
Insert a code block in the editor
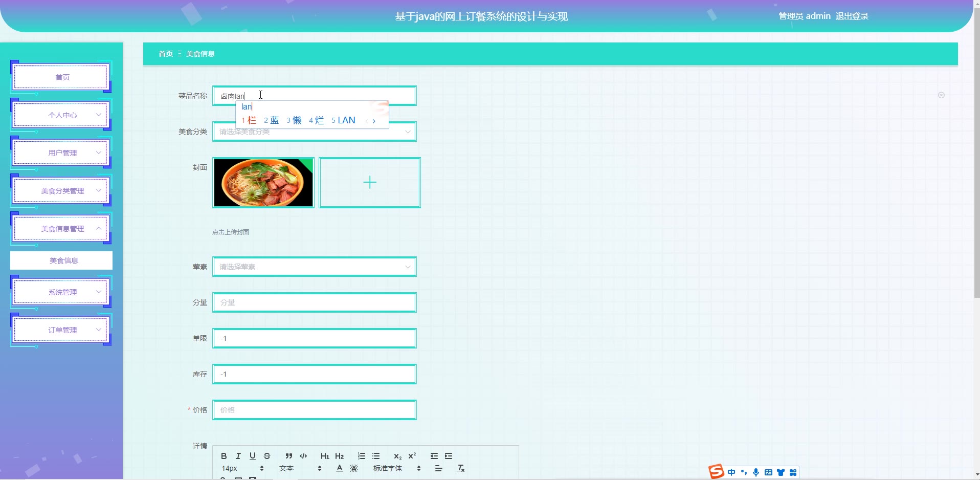[x=303, y=456]
